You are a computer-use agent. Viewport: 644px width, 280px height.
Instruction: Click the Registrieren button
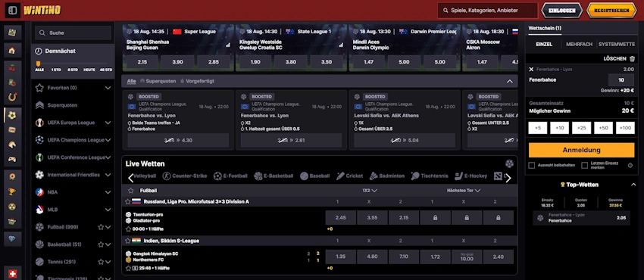pyautogui.click(x=611, y=11)
